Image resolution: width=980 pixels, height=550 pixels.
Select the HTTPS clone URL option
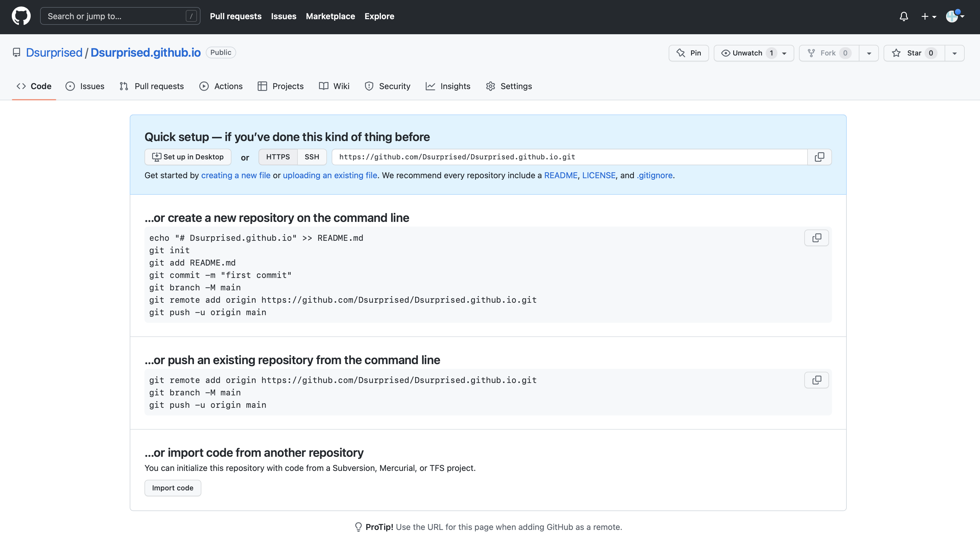coord(278,157)
